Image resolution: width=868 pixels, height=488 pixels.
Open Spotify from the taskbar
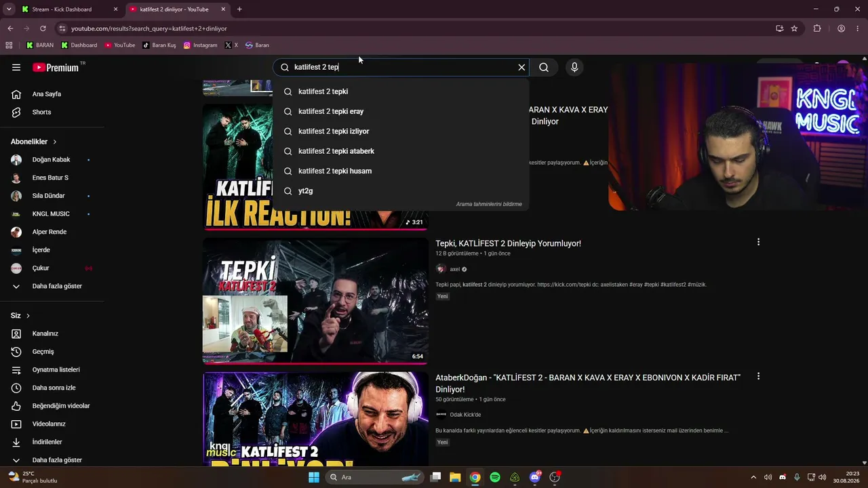point(495,477)
